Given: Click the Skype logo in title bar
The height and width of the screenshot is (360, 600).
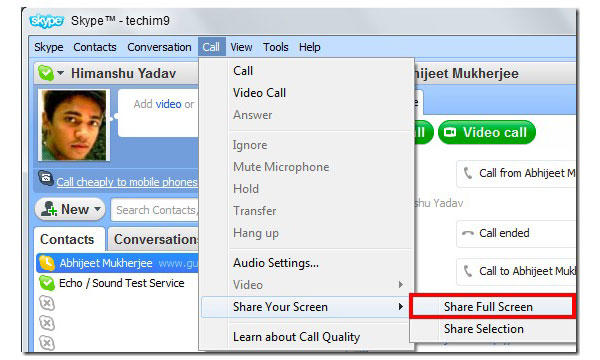Looking at the screenshot, I should click(x=46, y=21).
